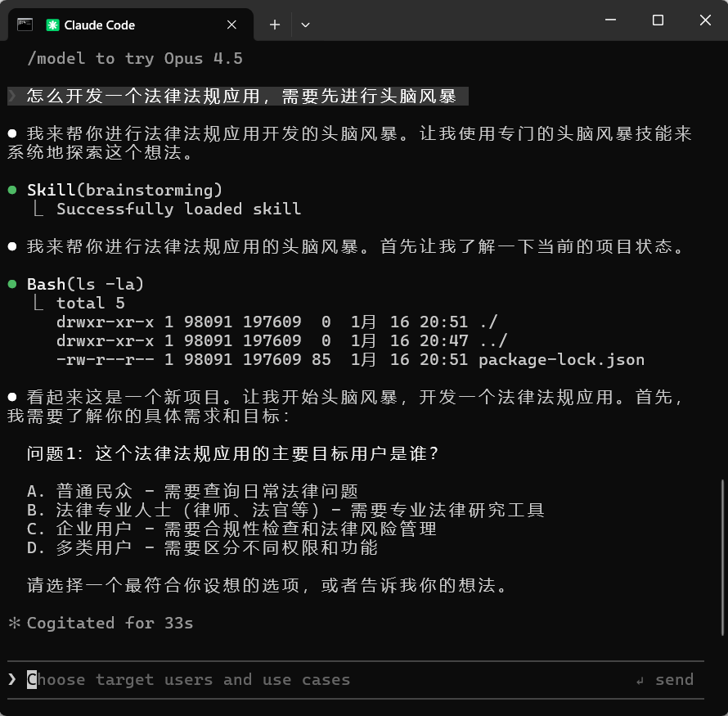
Task: Click the branch marker under Bash(ls -la)
Action: pos(36,303)
